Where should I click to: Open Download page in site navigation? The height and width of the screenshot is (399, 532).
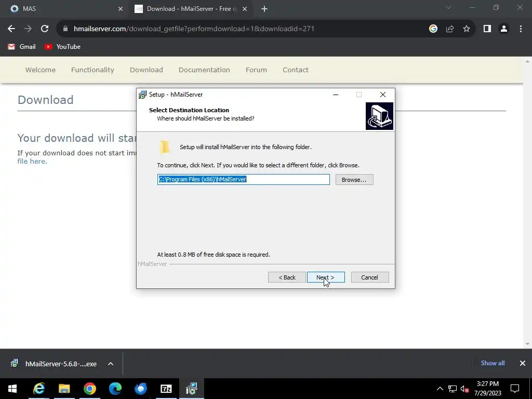[147, 70]
